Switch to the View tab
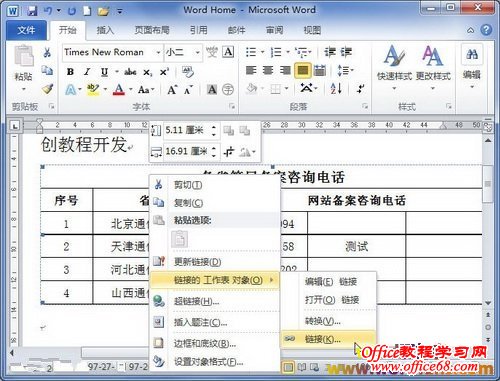Viewport: 500px width, 381px height. (x=312, y=30)
